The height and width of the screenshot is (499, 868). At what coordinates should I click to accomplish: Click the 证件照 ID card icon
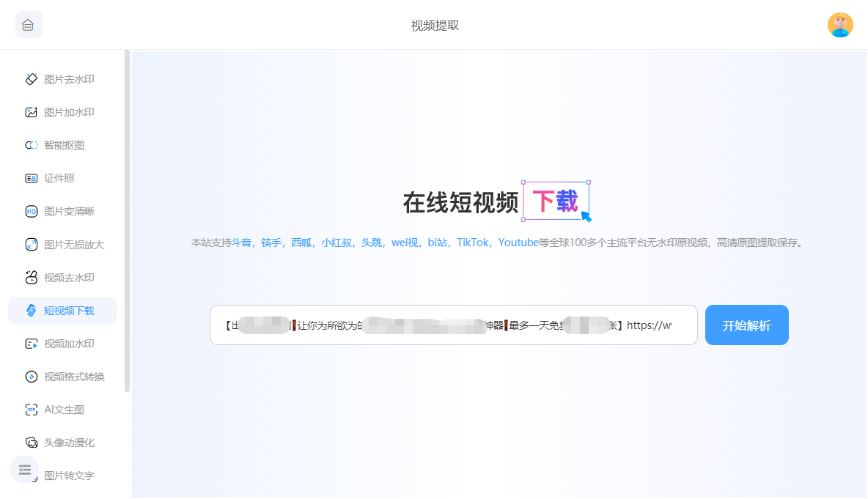click(x=32, y=178)
